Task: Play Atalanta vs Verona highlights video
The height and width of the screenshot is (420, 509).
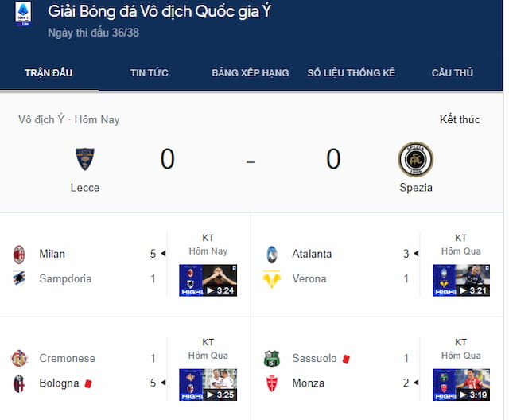Action: point(461,281)
